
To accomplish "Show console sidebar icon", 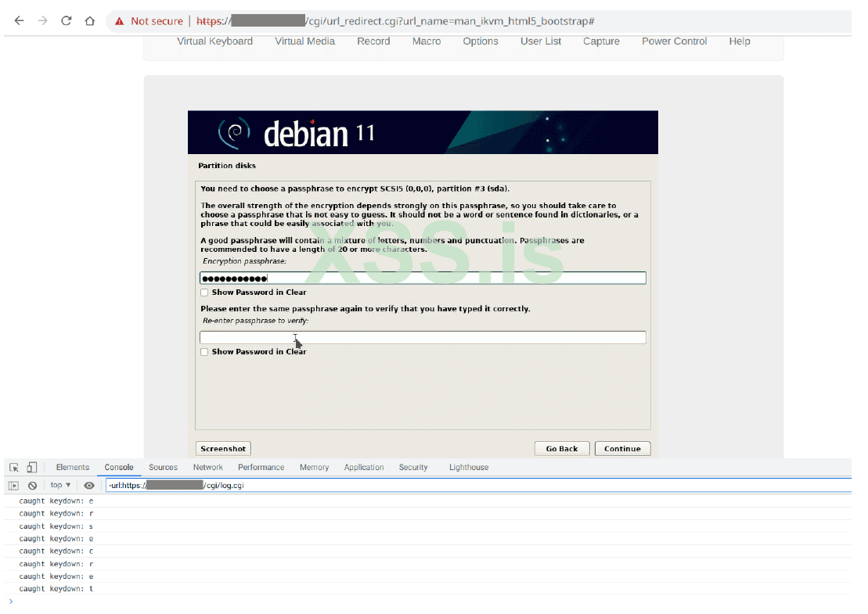I will [x=14, y=486].
